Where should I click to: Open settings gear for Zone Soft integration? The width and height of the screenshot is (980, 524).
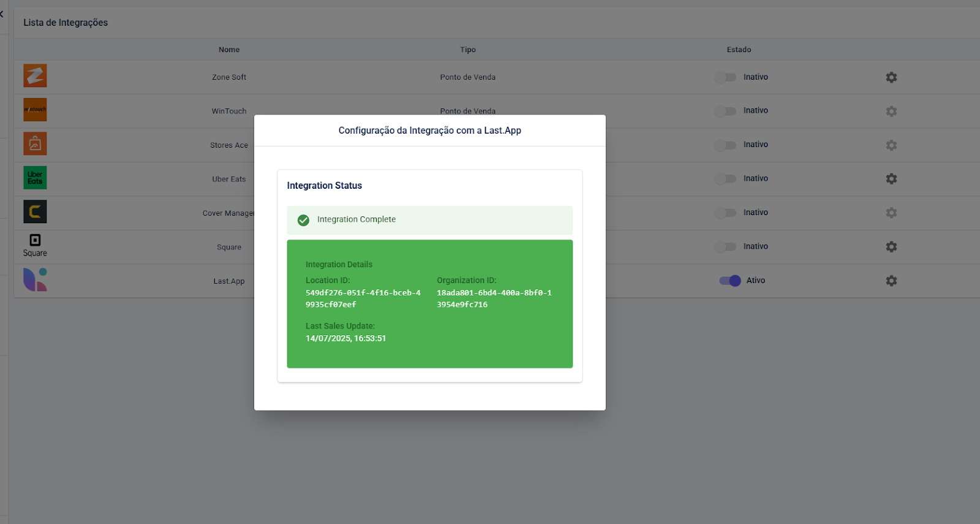pos(891,77)
